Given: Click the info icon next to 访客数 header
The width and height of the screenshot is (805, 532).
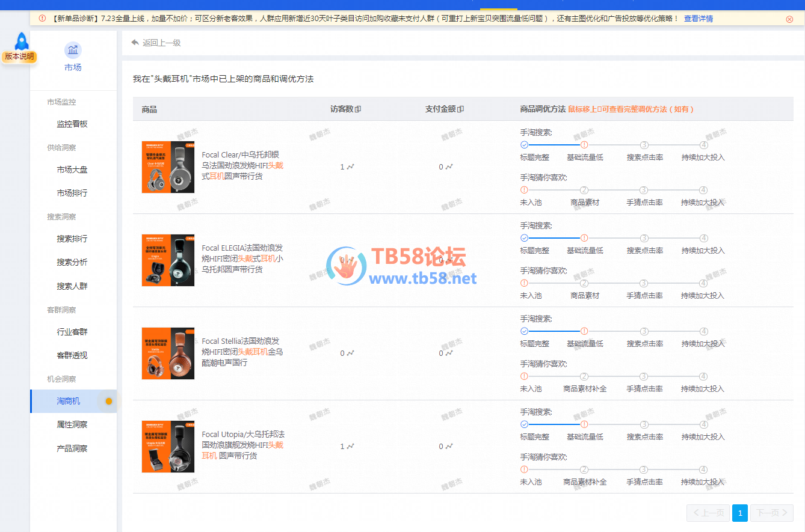Looking at the screenshot, I should 358,109.
